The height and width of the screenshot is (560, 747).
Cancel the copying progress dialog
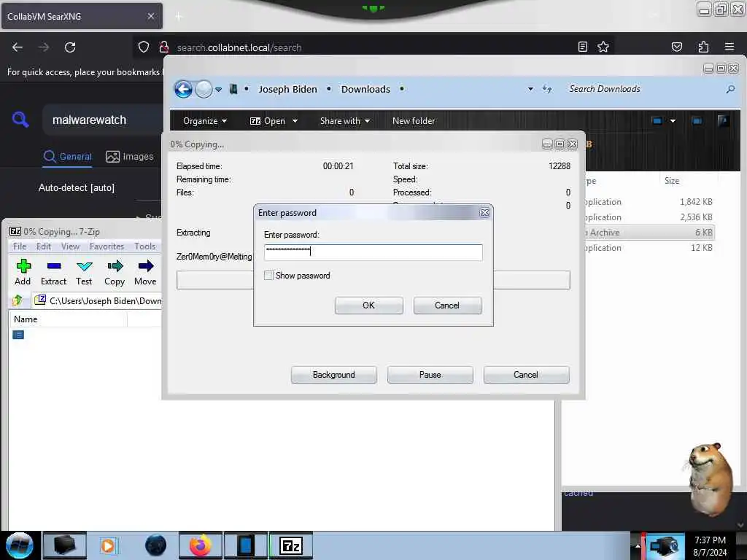pos(526,375)
